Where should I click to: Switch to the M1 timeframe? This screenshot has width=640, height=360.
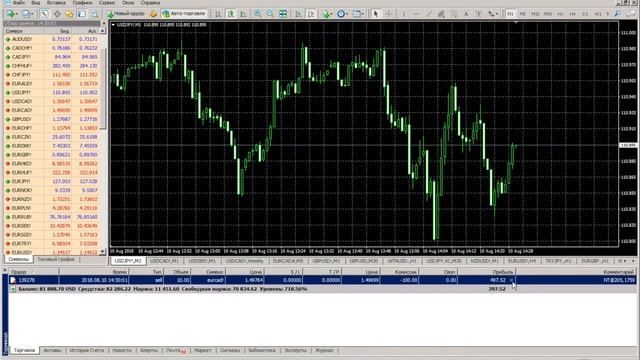tap(510, 14)
